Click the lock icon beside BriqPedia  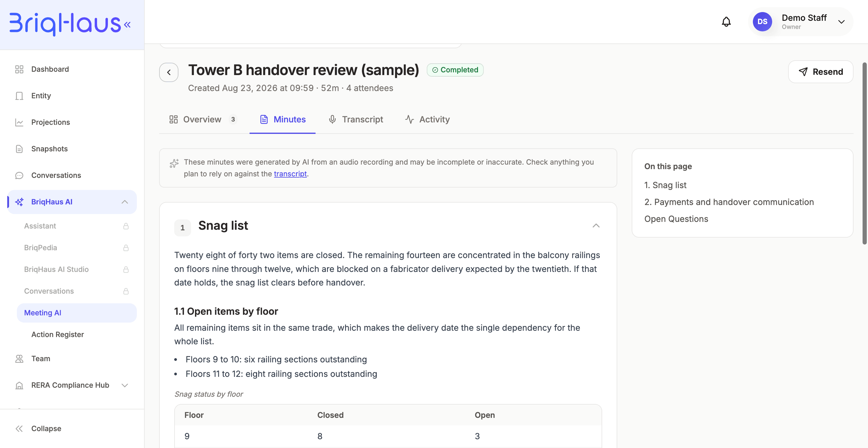[126, 248]
